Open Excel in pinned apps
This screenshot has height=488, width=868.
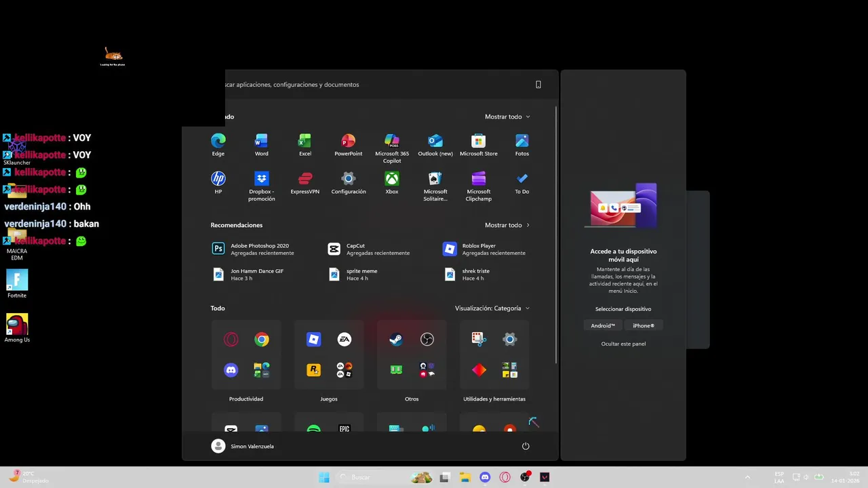[305, 145]
